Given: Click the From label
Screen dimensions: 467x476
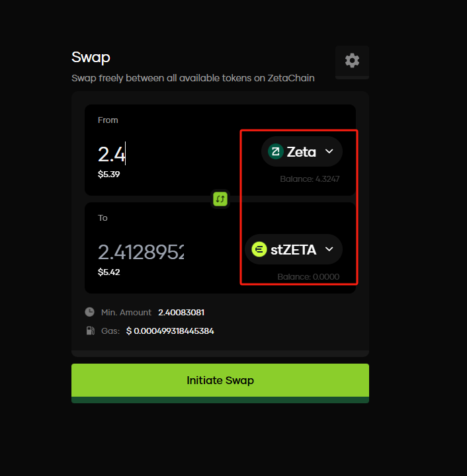Looking at the screenshot, I should (108, 120).
